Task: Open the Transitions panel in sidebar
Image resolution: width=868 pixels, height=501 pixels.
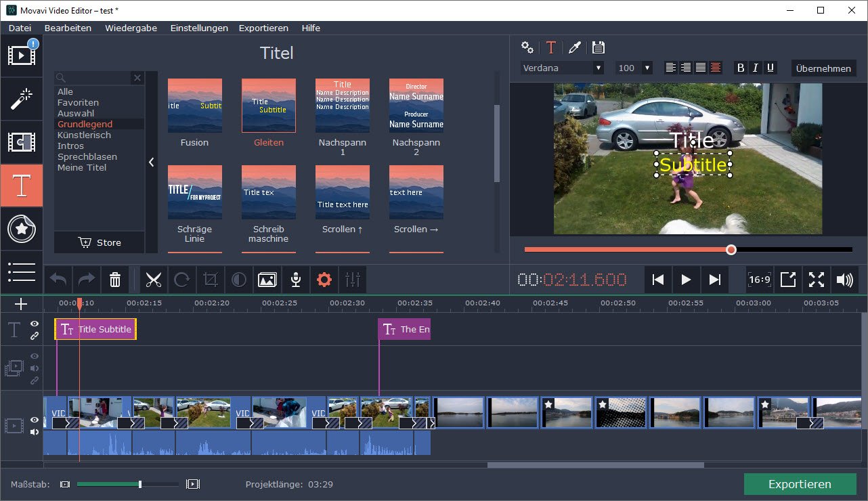Action: pyautogui.click(x=22, y=142)
